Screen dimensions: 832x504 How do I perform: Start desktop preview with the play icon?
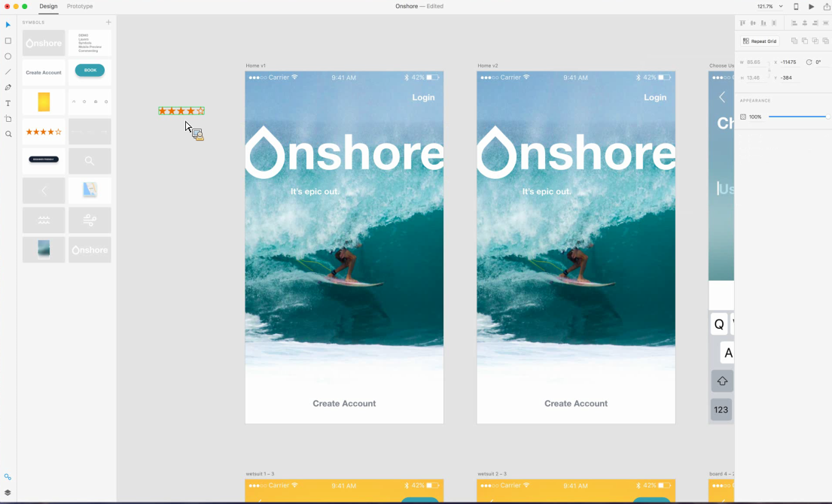811,6
